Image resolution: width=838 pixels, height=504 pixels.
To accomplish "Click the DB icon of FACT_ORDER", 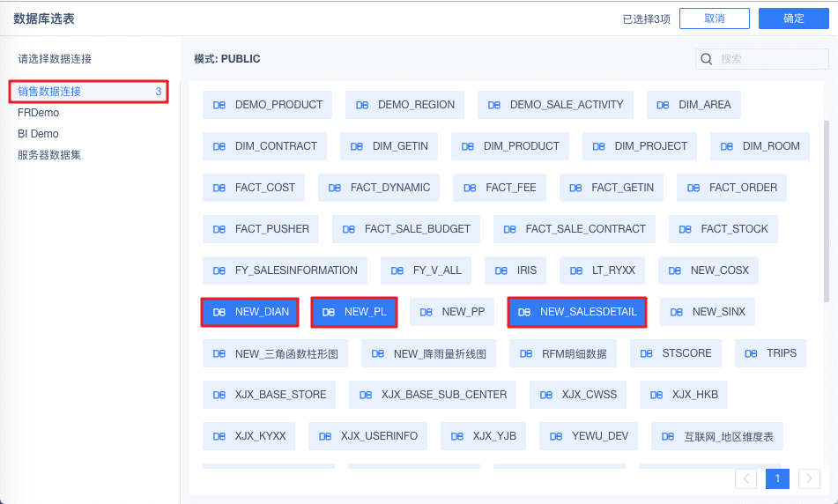I will [x=693, y=189].
